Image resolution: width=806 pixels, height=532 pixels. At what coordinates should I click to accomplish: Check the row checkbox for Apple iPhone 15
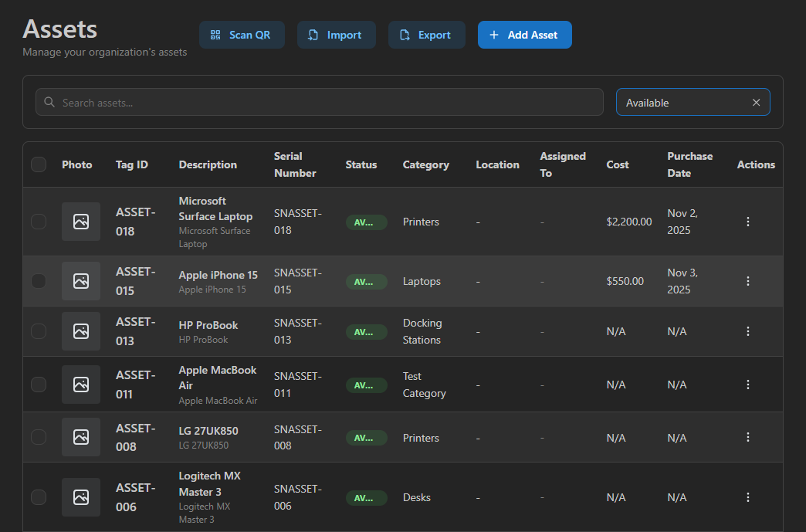(x=38, y=281)
